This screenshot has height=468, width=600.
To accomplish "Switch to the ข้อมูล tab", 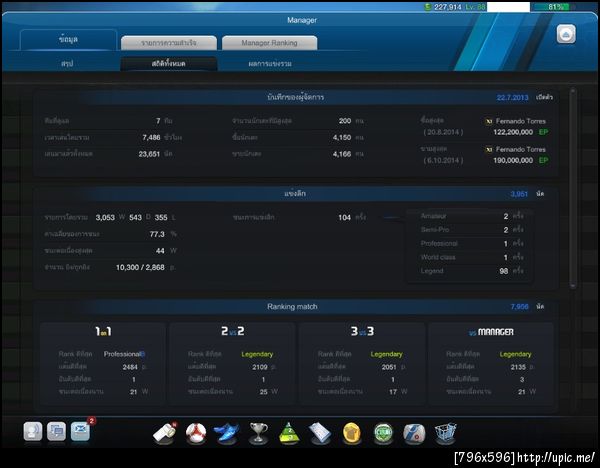I will click(68, 39).
